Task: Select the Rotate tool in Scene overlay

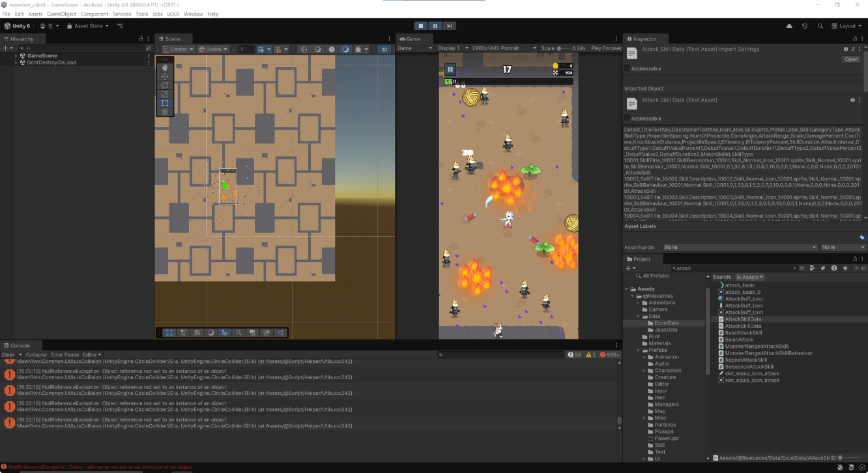Action: click(165, 85)
